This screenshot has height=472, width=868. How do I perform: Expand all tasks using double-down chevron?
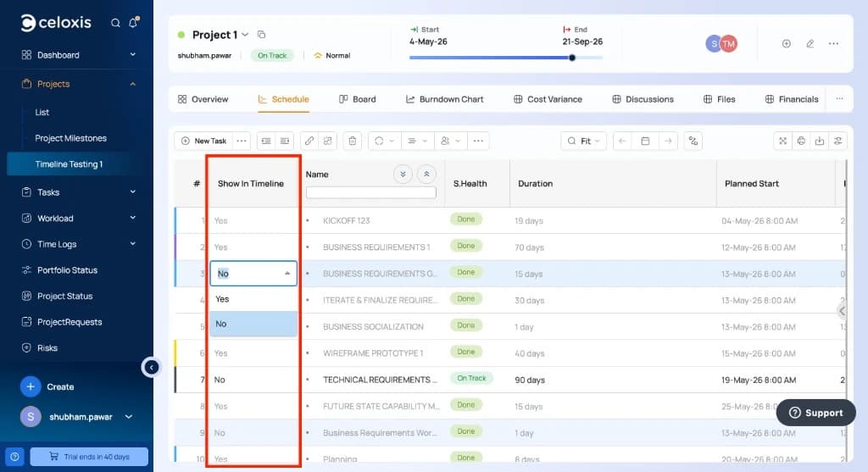403,175
